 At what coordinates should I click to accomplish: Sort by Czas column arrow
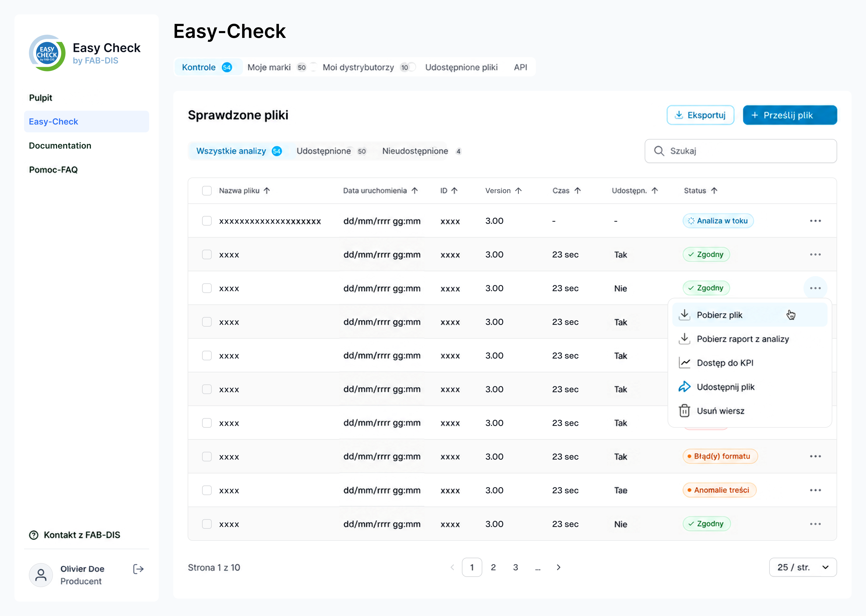pyautogui.click(x=578, y=191)
